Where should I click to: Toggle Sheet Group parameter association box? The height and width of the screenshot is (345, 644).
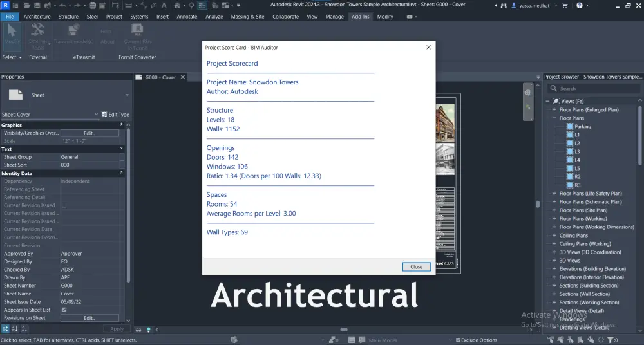point(122,157)
